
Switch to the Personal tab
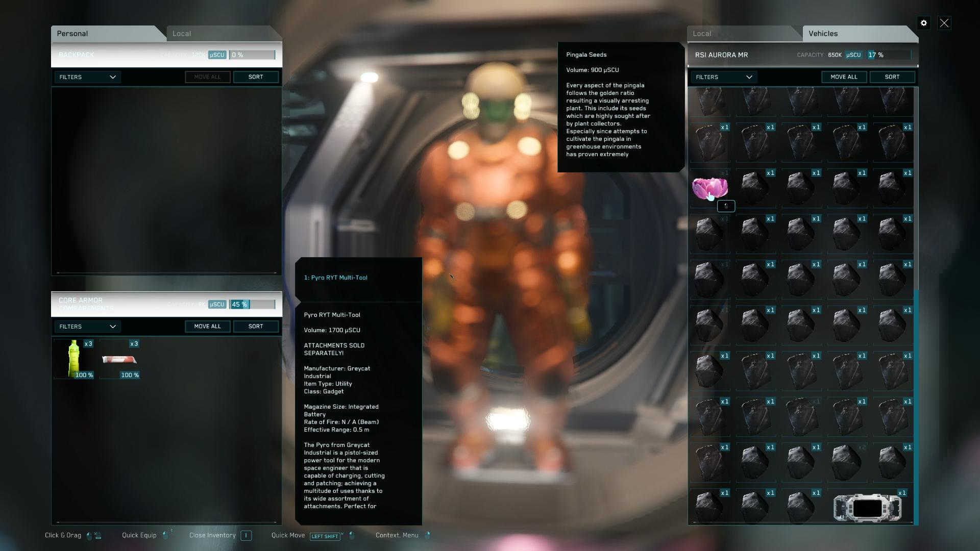point(108,33)
